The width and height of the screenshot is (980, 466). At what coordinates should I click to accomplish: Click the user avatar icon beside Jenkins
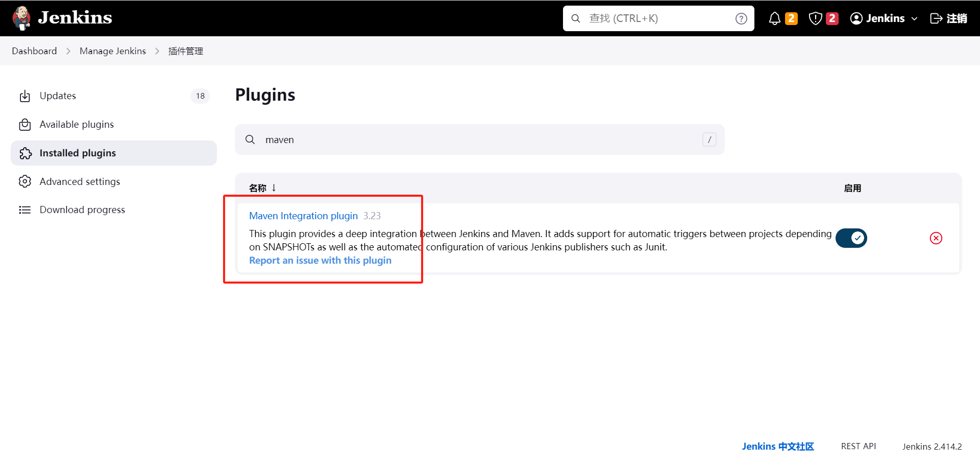tap(856, 18)
